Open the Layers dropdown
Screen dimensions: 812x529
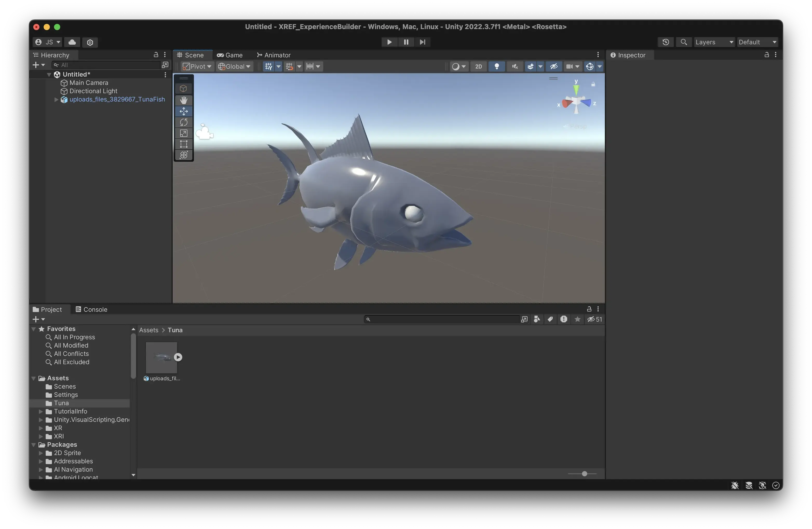point(714,42)
